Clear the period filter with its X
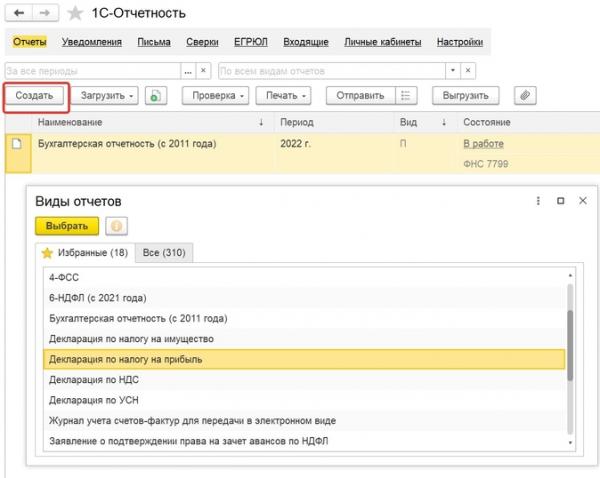The width and height of the screenshot is (600, 478). point(203,71)
